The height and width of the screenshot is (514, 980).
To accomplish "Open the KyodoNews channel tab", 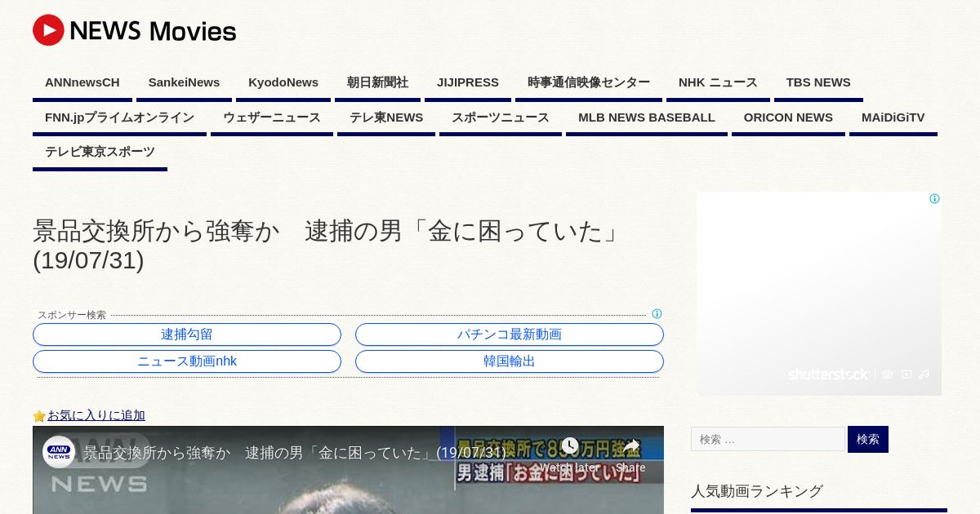I will [283, 82].
